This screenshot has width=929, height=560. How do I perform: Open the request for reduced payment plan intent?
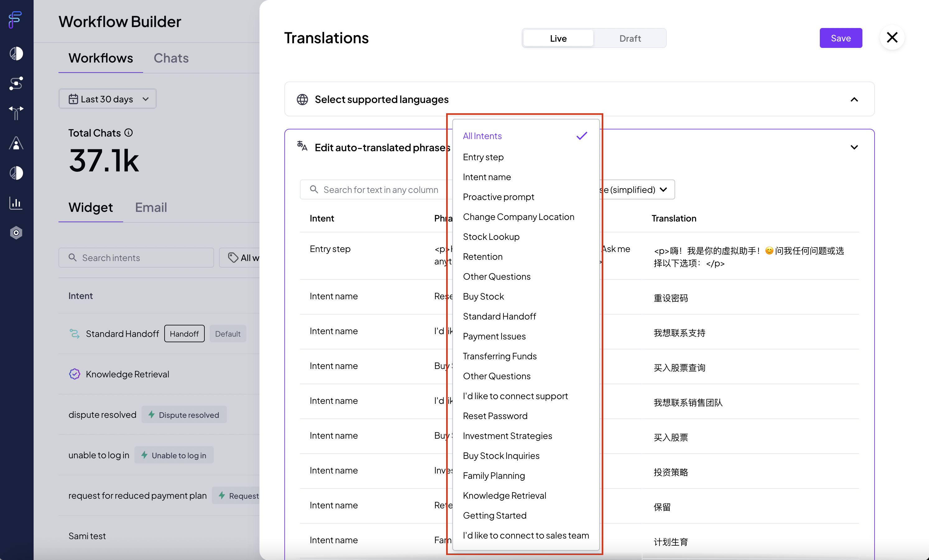point(137,496)
